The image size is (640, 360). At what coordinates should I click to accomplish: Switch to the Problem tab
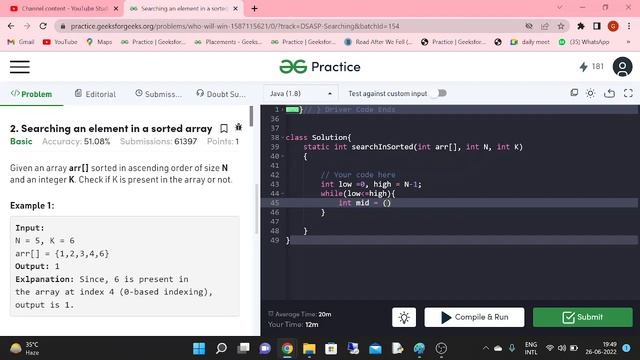coord(31,94)
